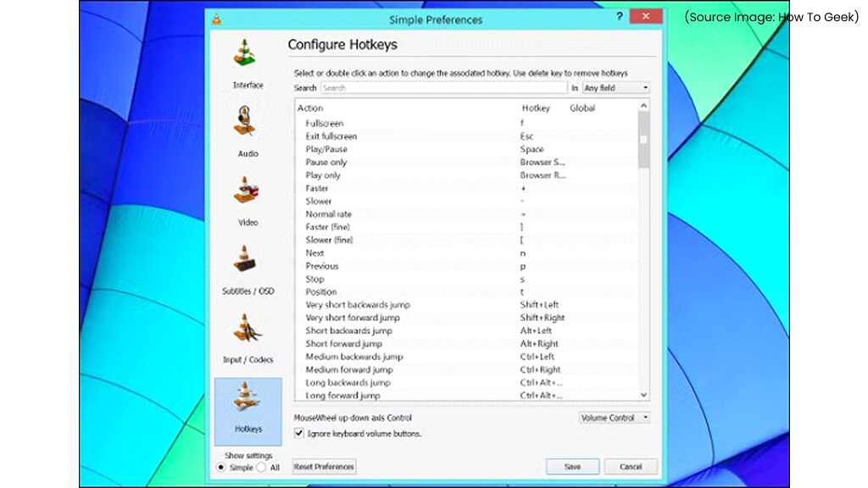The height and width of the screenshot is (488, 868).
Task: Save the hotkey preferences
Action: pyautogui.click(x=572, y=466)
